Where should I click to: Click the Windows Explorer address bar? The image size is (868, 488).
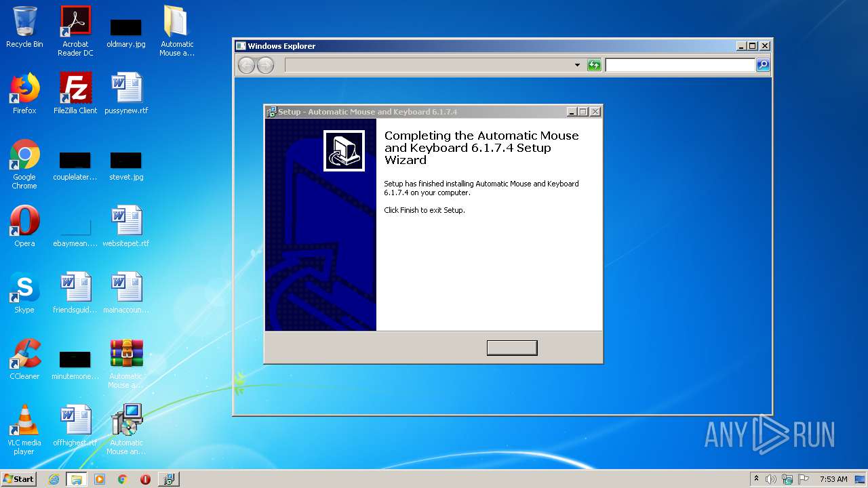429,65
